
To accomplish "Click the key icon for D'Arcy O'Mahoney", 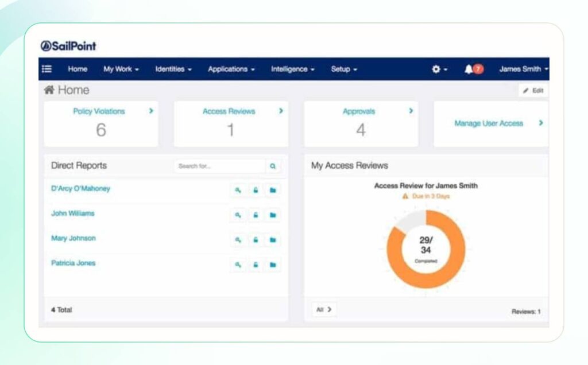I will (x=238, y=190).
